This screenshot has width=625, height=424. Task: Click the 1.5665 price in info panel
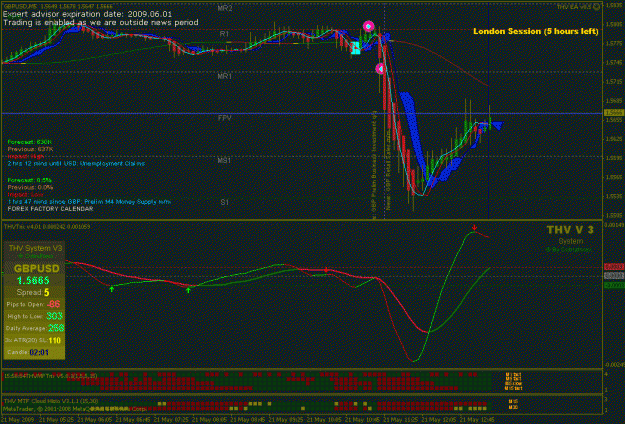(33, 281)
